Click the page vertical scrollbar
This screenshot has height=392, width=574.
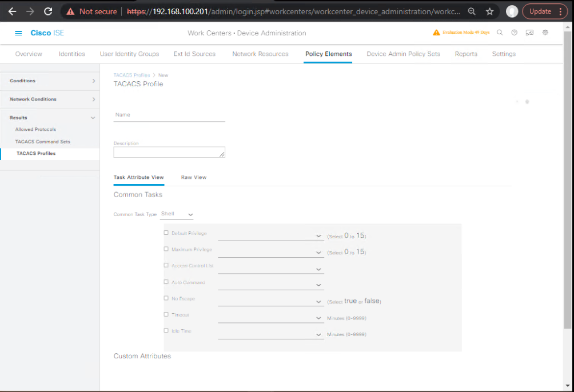click(x=567, y=179)
